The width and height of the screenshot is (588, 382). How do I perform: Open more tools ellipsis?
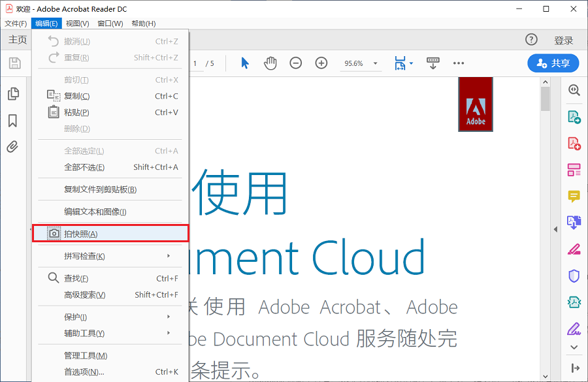click(x=458, y=63)
